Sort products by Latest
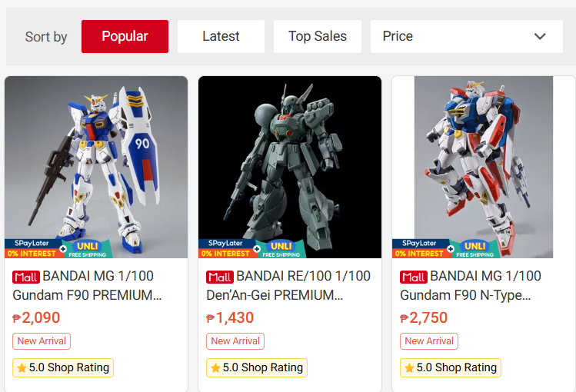This screenshot has width=576, height=392. [221, 36]
